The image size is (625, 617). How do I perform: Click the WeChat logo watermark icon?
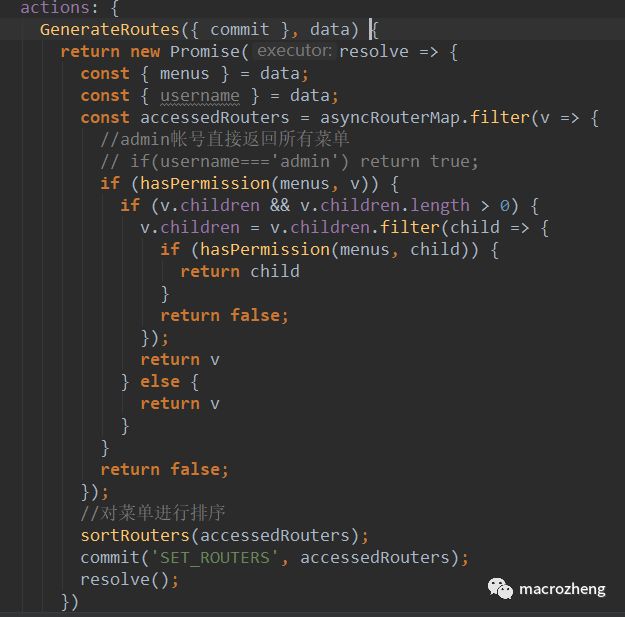pos(500,588)
